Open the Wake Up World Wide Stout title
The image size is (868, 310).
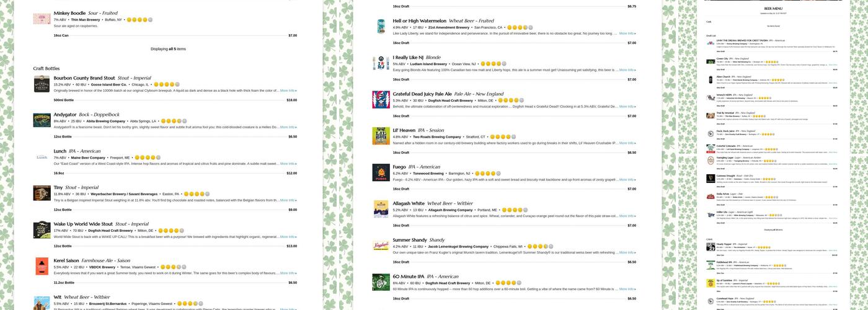pos(83,224)
